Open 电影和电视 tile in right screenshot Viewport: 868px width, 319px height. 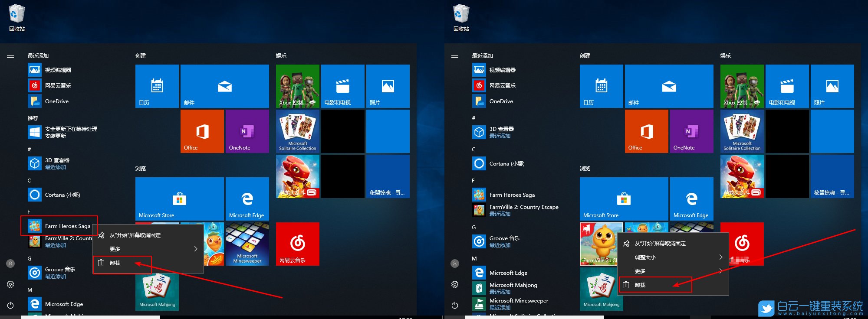point(787,86)
